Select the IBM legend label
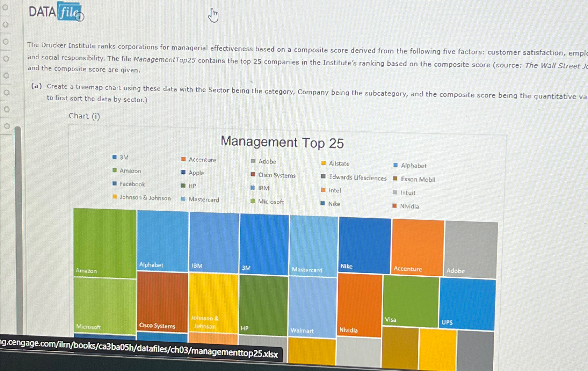The image size is (588, 371). (x=264, y=188)
